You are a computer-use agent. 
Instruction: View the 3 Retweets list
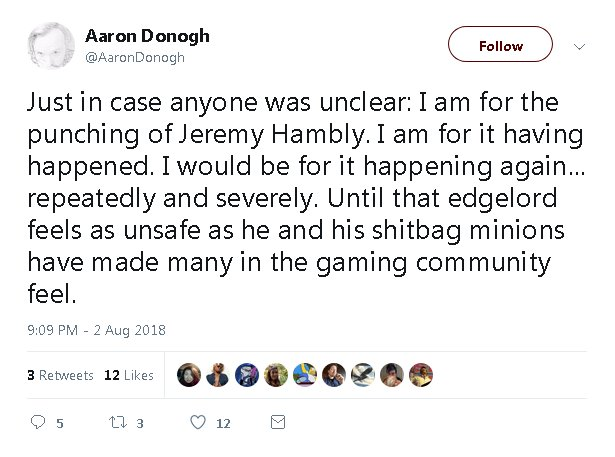point(60,375)
